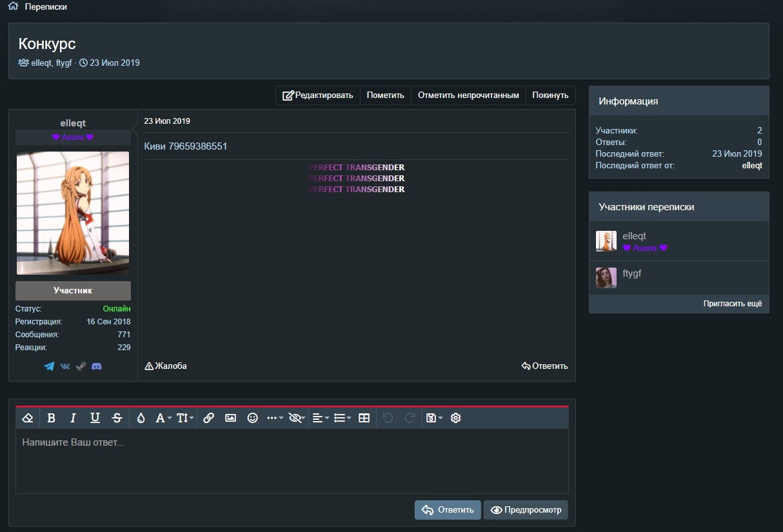Click the eraser remove formatting icon
This screenshot has width=783, height=532.
point(27,418)
